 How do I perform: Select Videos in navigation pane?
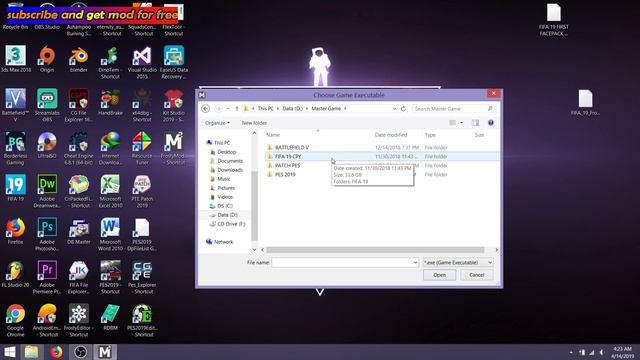point(221,197)
